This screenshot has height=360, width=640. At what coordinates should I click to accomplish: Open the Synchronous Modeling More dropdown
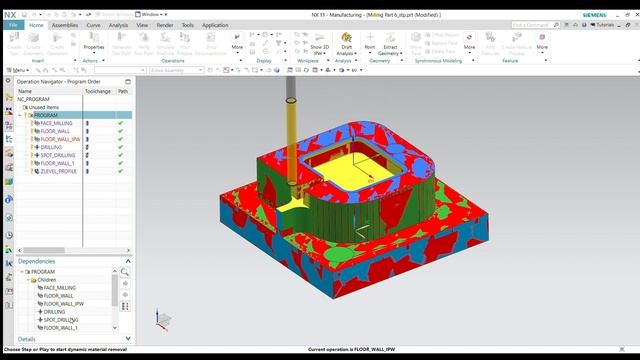pyautogui.click(x=469, y=42)
